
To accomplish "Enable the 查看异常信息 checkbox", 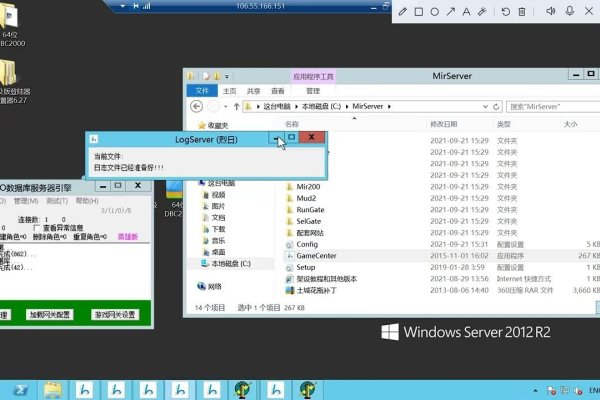I will pyautogui.click(x=37, y=227).
